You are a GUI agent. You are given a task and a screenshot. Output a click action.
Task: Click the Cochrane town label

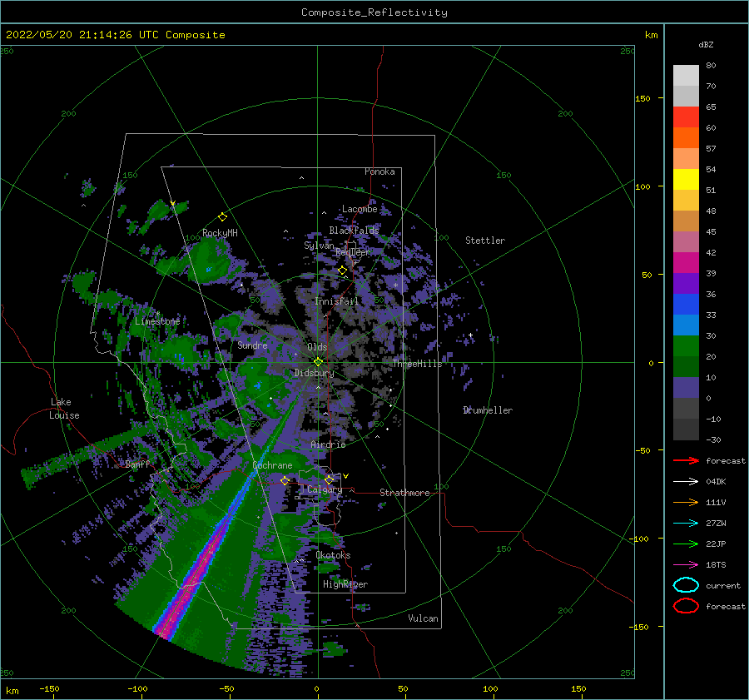[x=272, y=465]
